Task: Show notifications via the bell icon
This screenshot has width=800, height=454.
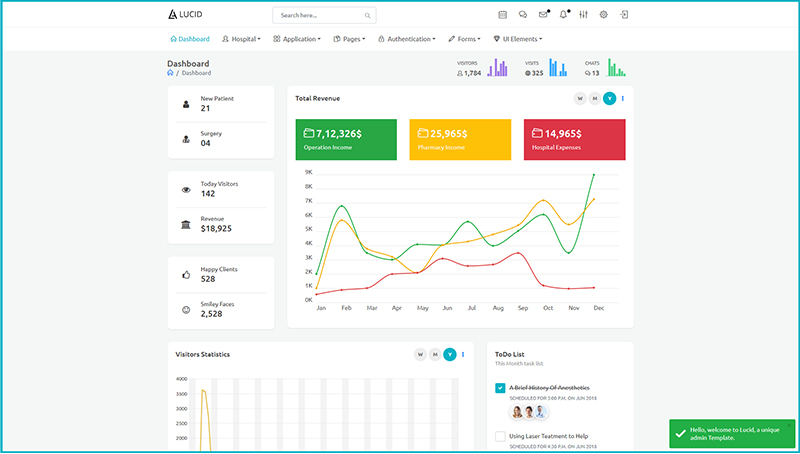Action: pos(564,15)
